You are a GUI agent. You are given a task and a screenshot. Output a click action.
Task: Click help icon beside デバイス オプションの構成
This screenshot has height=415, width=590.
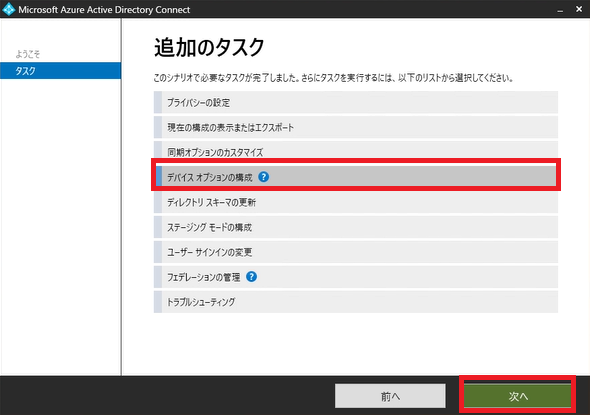264,177
